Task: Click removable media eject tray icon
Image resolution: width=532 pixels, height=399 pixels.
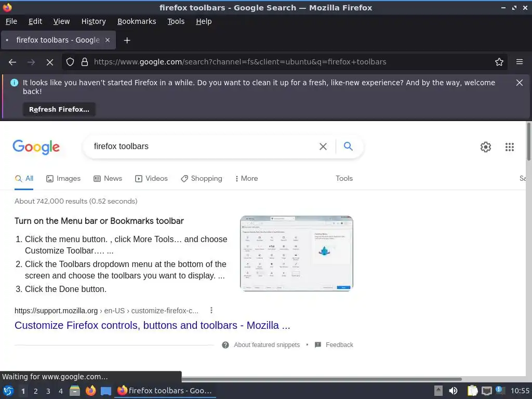Action: [438, 391]
